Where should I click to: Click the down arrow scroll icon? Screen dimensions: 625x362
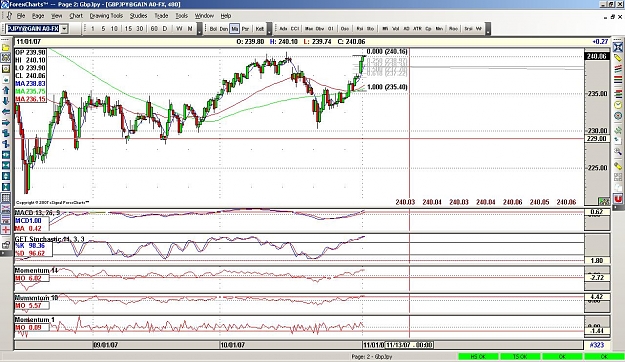[6, 101]
